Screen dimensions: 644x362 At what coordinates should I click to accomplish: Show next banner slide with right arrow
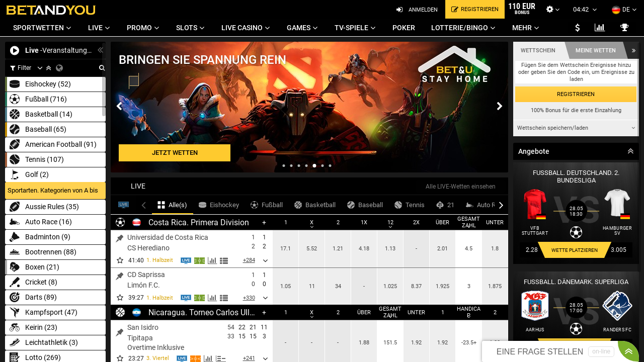pyautogui.click(x=500, y=106)
